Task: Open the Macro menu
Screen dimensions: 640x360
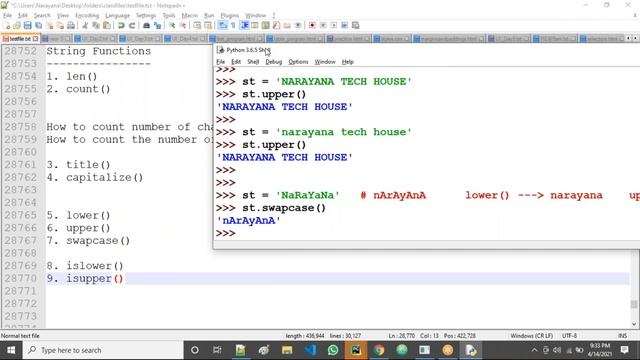Action: tap(189, 16)
